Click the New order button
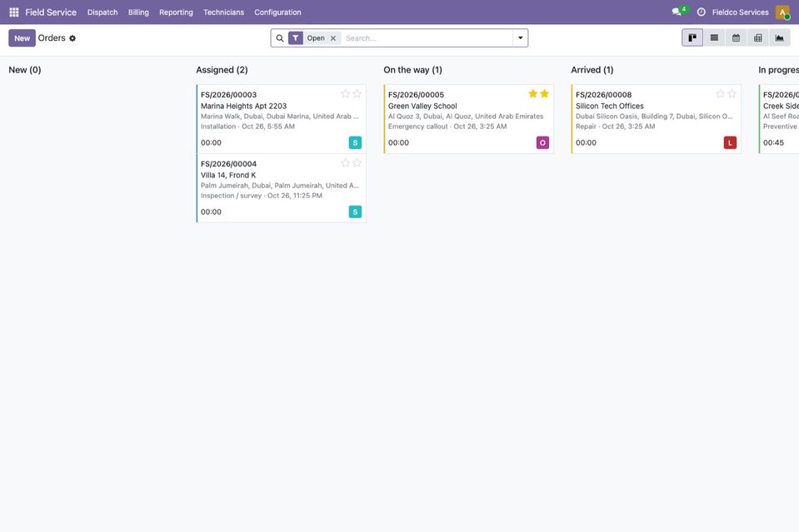This screenshot has height=532, width=799. [22, 38]
